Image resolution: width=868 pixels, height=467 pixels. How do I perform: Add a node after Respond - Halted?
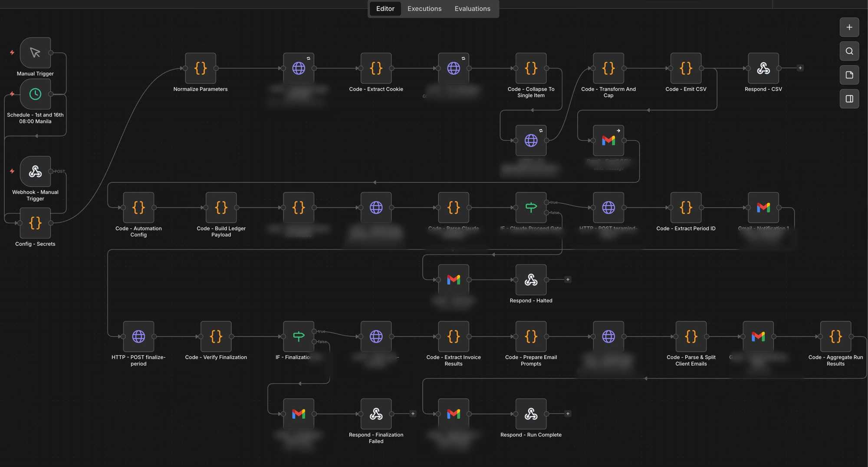tap(568, 280)
